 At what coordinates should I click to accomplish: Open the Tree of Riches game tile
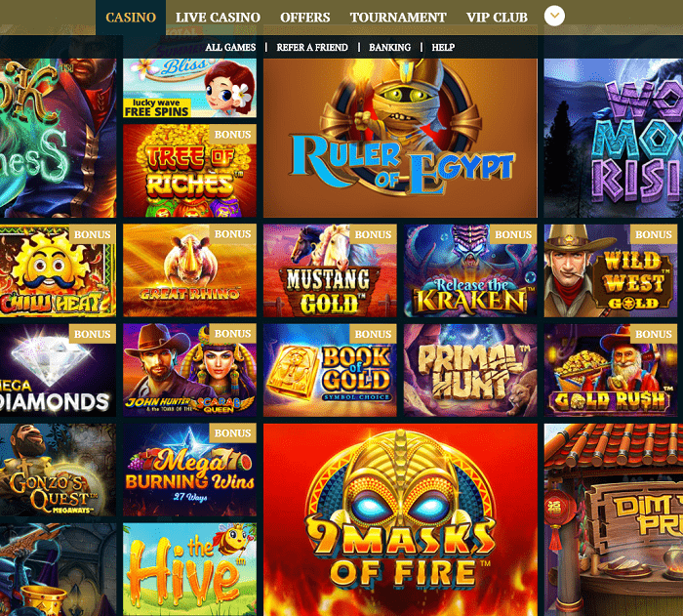click(189, 171)
